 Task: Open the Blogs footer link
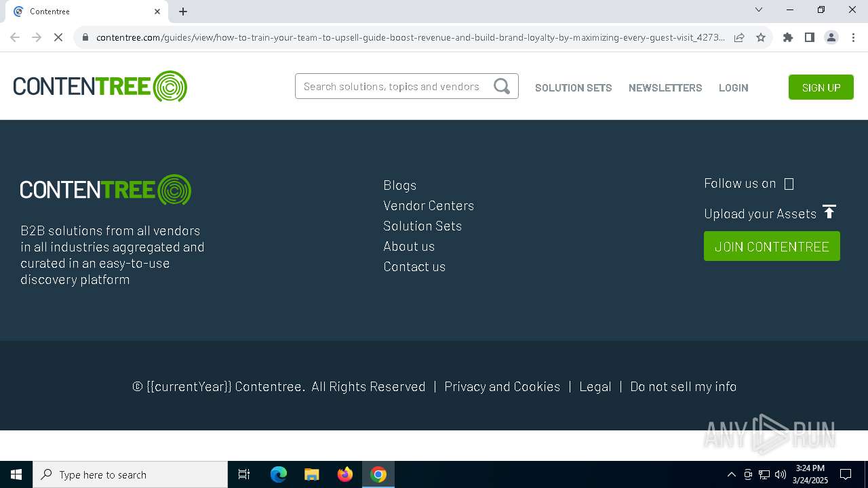point(399,185)
